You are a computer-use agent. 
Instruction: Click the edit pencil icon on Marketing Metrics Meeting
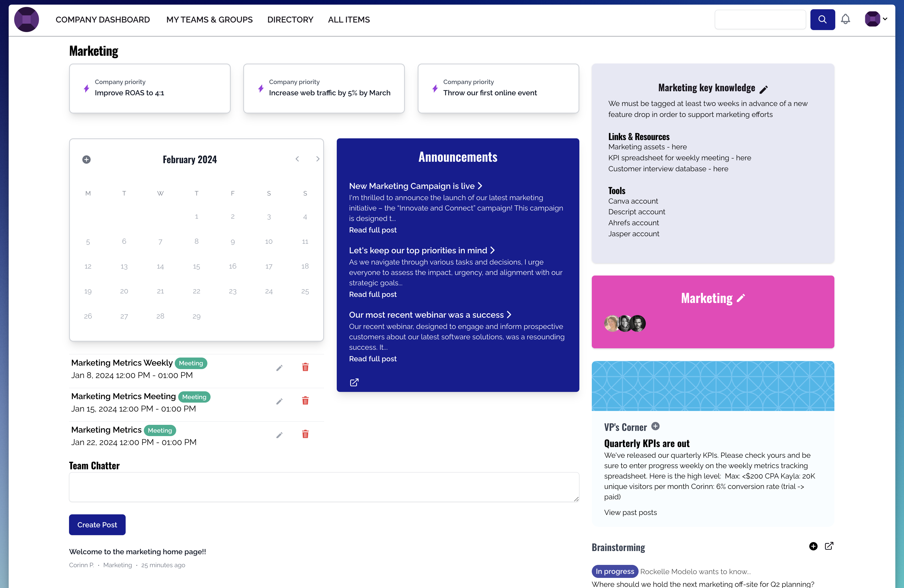tap(280, 401)
